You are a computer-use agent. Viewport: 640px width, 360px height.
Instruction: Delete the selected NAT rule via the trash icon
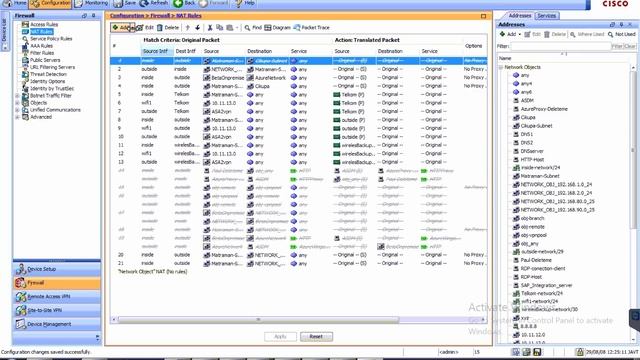click(x=160, y=27)
